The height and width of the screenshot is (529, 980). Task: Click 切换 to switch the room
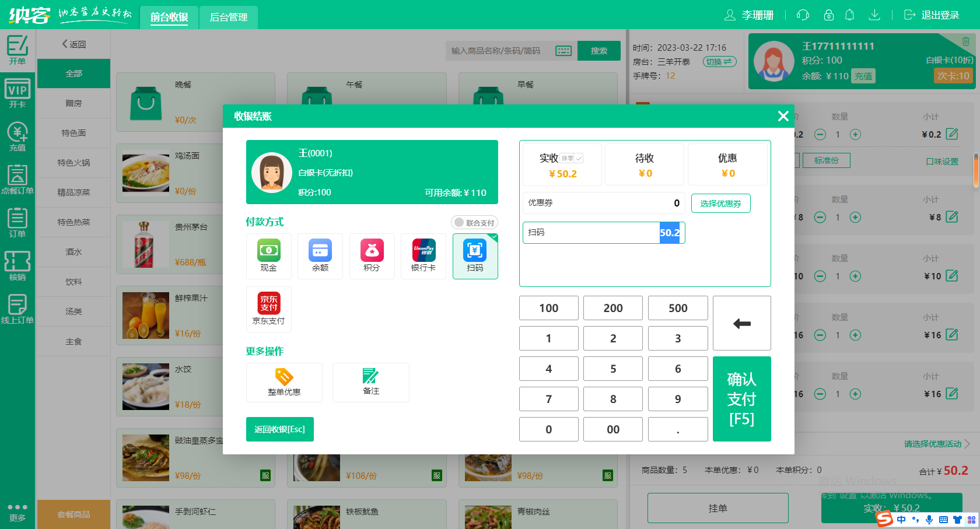tap(719, 61)
